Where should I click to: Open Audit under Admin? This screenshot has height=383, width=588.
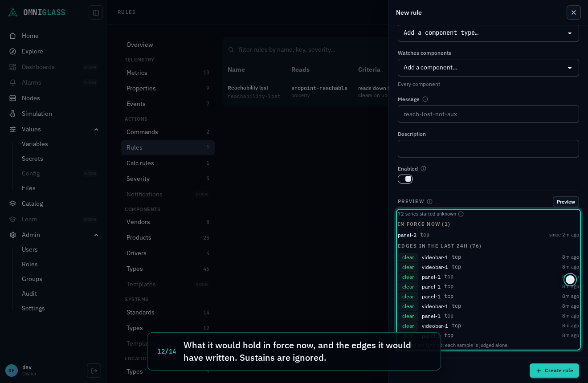29,293
